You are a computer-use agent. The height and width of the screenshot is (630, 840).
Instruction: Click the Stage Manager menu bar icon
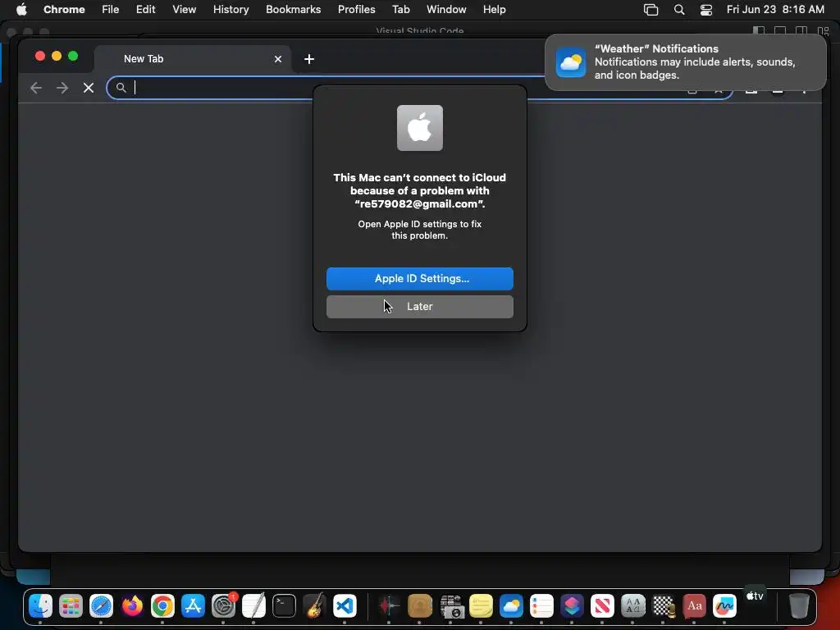(x=651, y=10)
